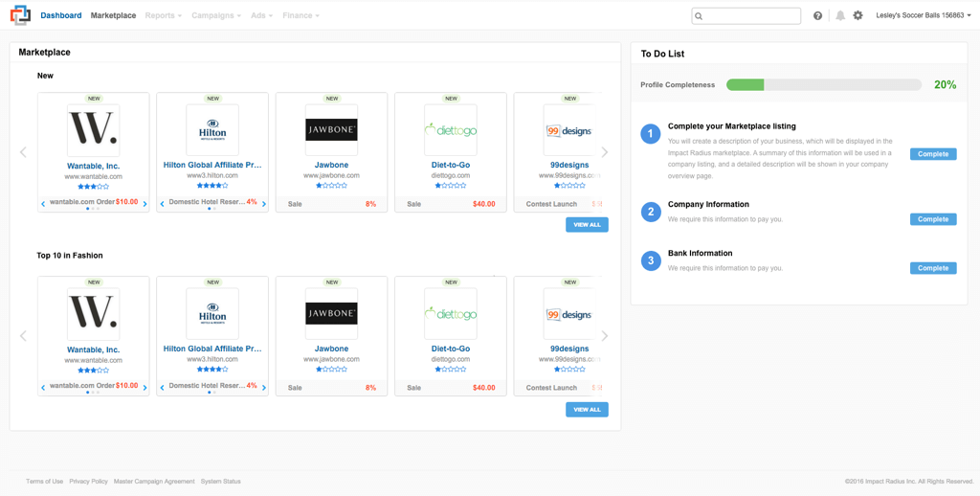Show previous offer on Hilton card in New
980x496 pixels.
(x=163, y=204)
